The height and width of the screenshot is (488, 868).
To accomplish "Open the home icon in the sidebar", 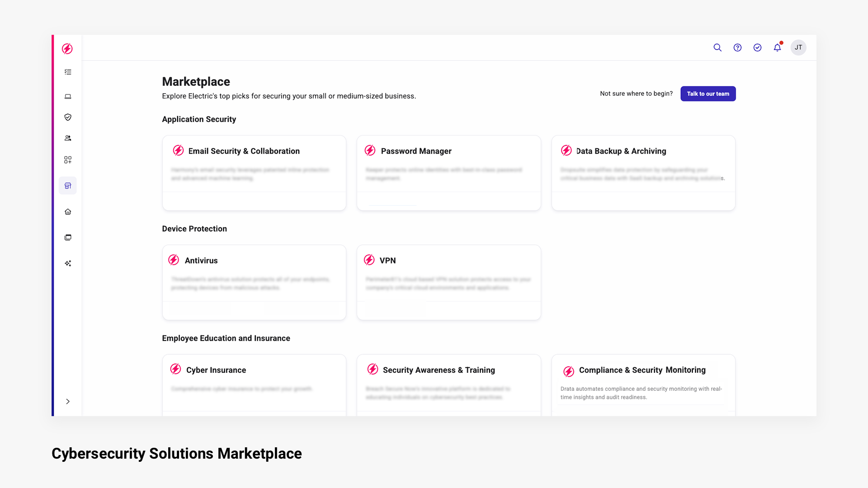I will (x=68, y=212).
